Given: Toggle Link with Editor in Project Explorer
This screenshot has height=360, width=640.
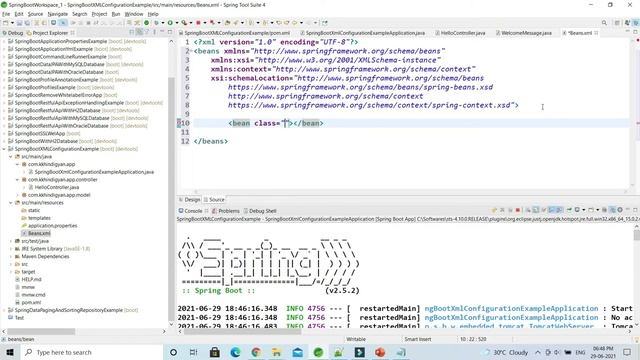Looking at the screenshot, I should click(x=139, y=32).
